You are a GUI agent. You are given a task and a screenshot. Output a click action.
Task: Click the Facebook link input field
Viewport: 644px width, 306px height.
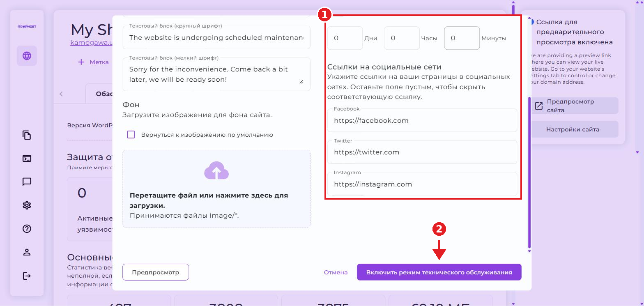pyautogui.click(x=422, y=120)
